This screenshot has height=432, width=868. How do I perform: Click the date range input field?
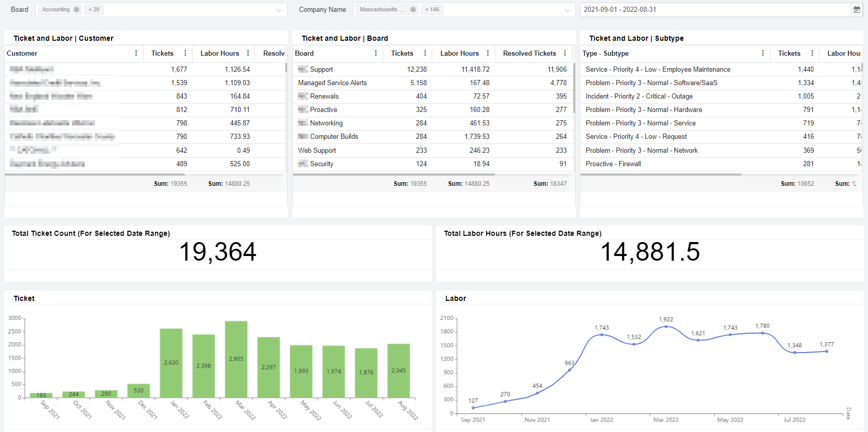[715, 10]
